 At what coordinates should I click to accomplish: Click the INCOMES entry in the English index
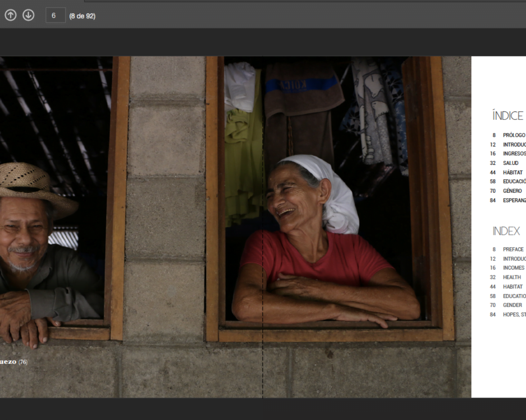(x=513, y=268)
